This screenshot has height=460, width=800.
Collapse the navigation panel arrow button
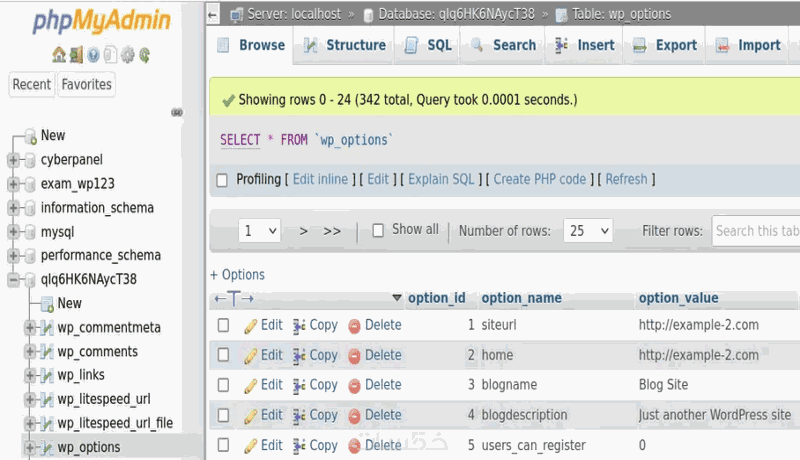[x=213, y=15]
